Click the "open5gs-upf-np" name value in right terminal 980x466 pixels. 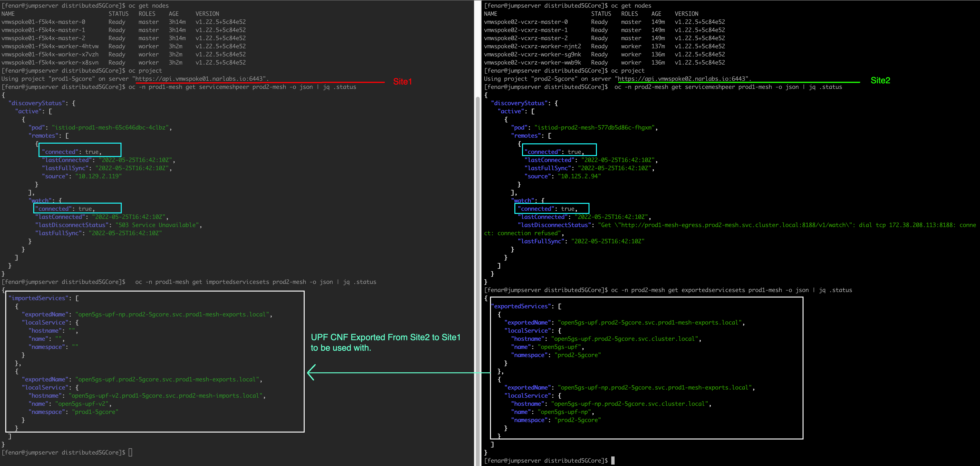pyautogui.click(x=565, y=412)
